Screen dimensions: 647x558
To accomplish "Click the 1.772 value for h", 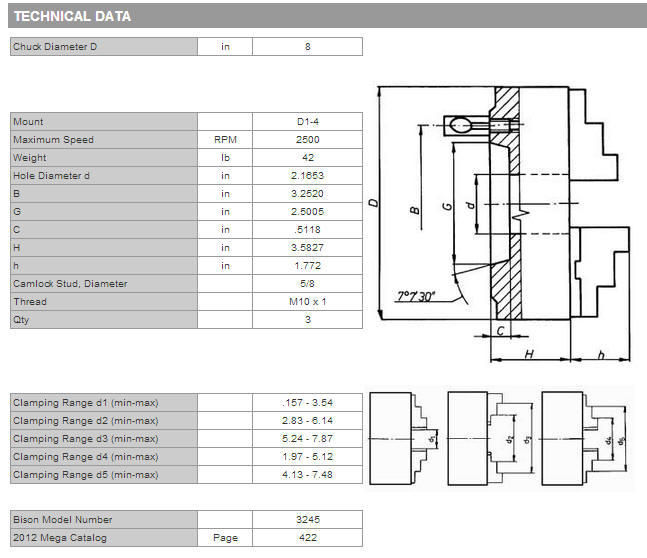I will 307,266.
